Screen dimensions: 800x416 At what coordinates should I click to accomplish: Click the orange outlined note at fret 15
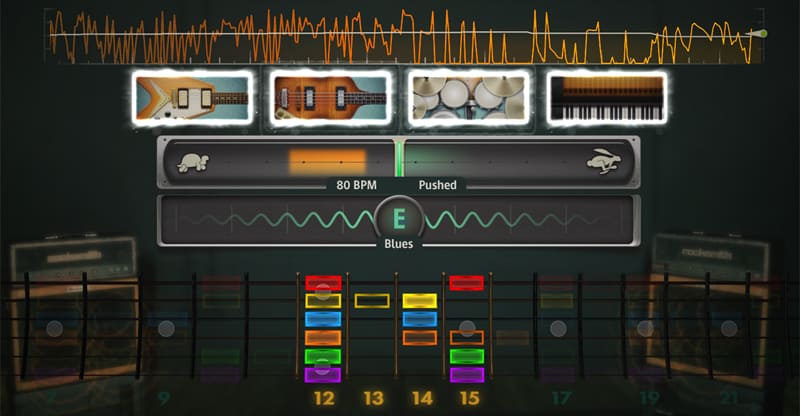[x=467, y=338]
